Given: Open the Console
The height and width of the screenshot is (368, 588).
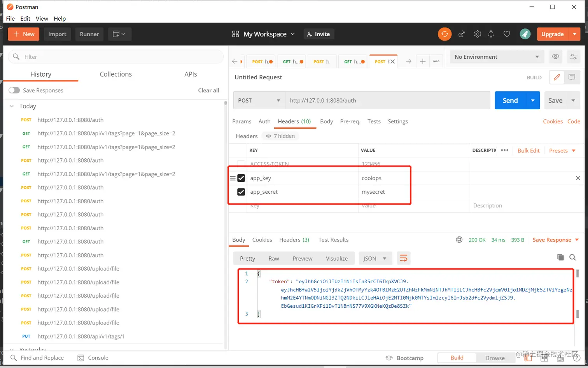Looking at the screenshot, I should pos(93,358).
